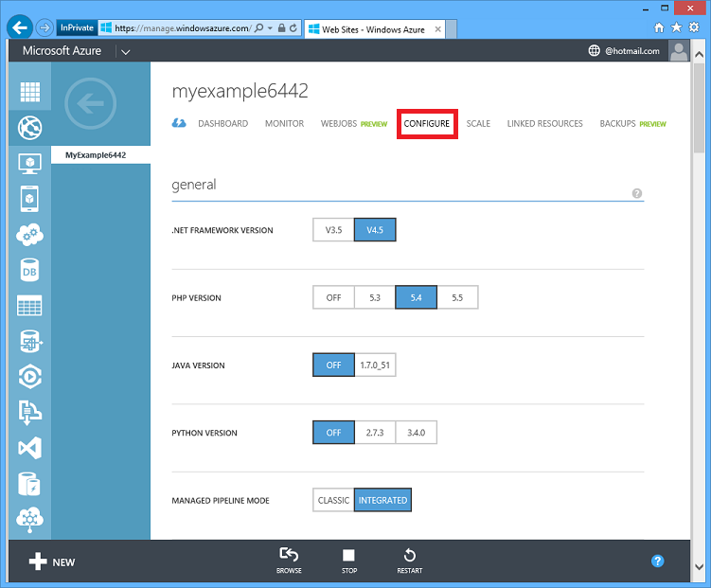Select Python version 3.4.0

pyautogui.click(x=417, y=433)
